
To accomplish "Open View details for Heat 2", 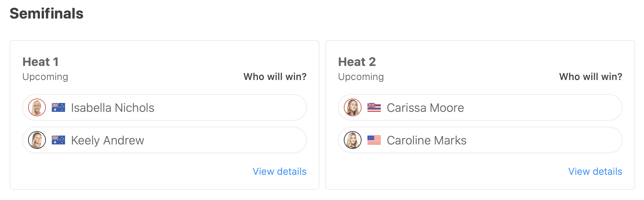I will [595, 171].
